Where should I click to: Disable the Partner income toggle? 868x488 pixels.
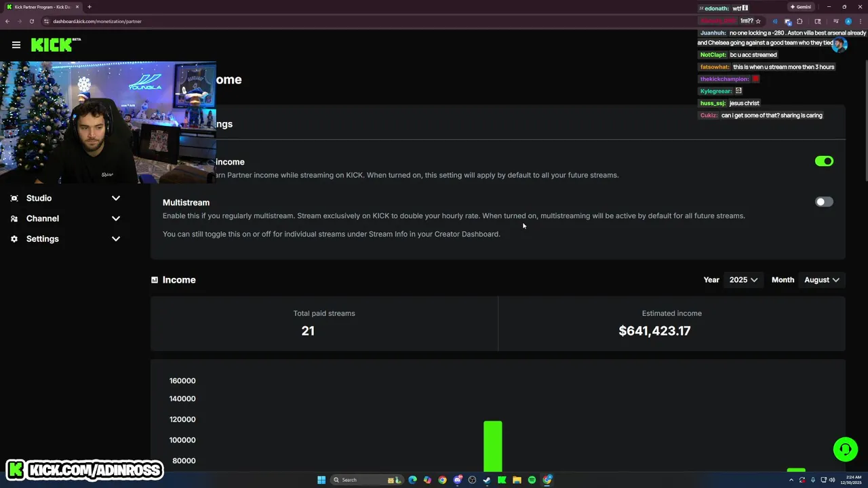coord(824,161)
